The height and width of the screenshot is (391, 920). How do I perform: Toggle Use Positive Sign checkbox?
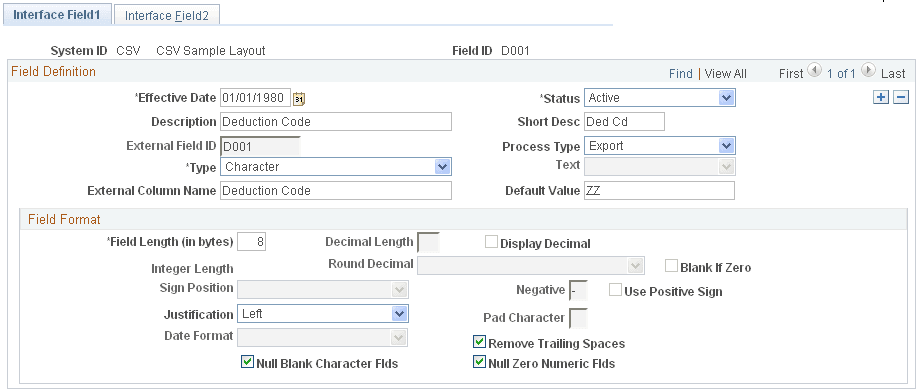click(x=615, y=290)
